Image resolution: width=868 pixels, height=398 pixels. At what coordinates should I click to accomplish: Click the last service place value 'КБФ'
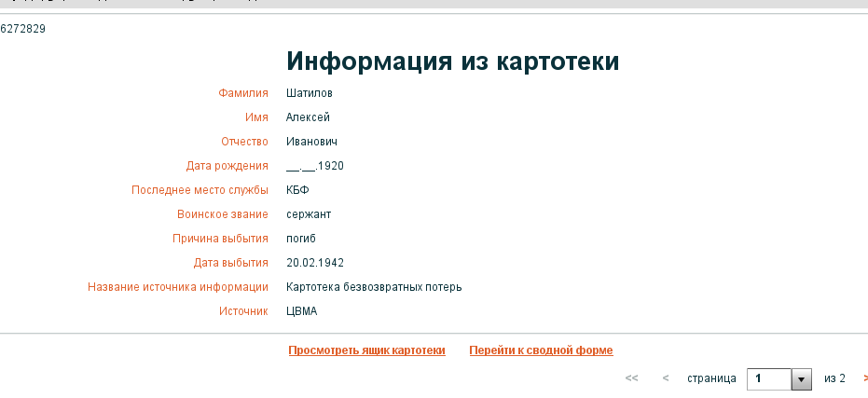pyautogui.click(x=297, y=190)
